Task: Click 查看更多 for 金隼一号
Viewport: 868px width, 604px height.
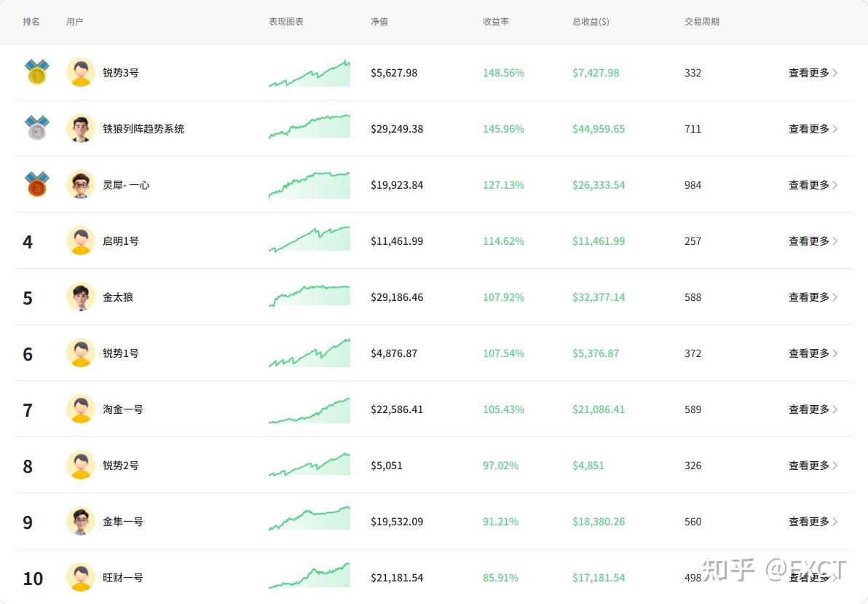Action: [x=813, y=522]
